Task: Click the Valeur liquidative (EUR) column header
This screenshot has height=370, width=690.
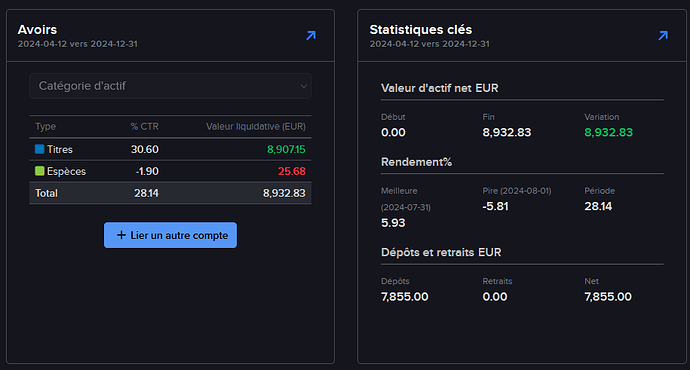Action: coord(256,126)
